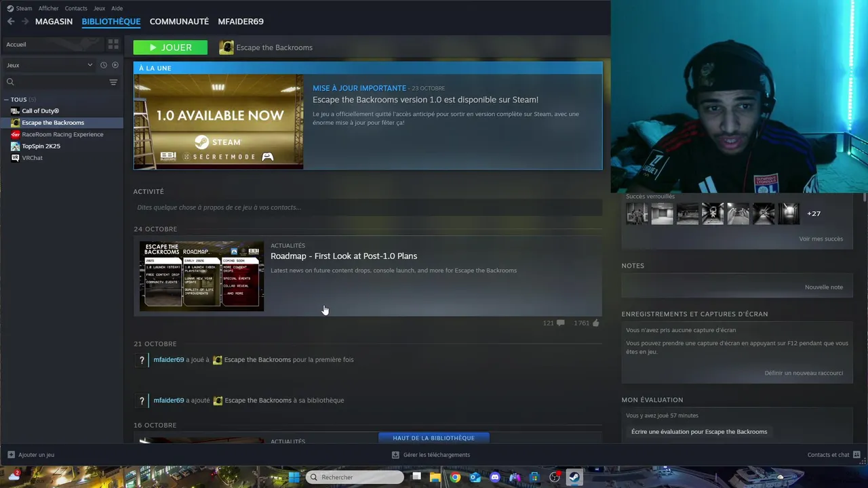The height and width of the screenshot is (488, 868).
Task: Launch Google Chrome from taskbar
Action: tap(455, 477)
